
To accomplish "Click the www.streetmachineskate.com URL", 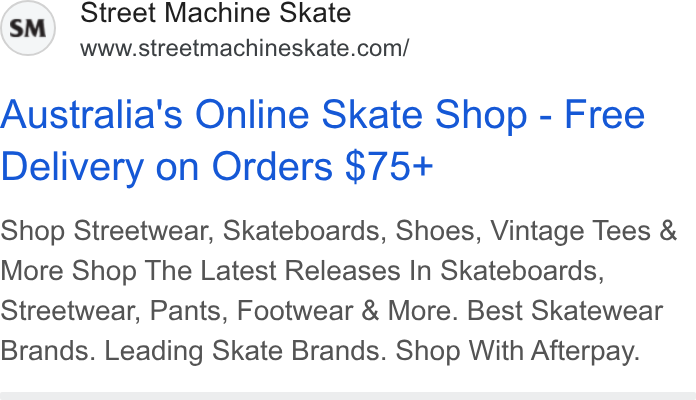I will pos(245,48).
